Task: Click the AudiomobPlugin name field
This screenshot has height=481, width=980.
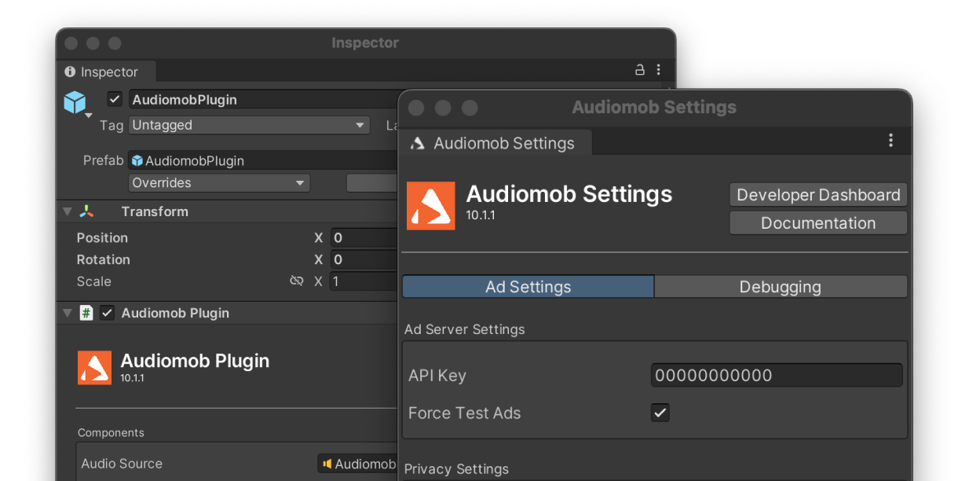Action: [x=263, y=100]
